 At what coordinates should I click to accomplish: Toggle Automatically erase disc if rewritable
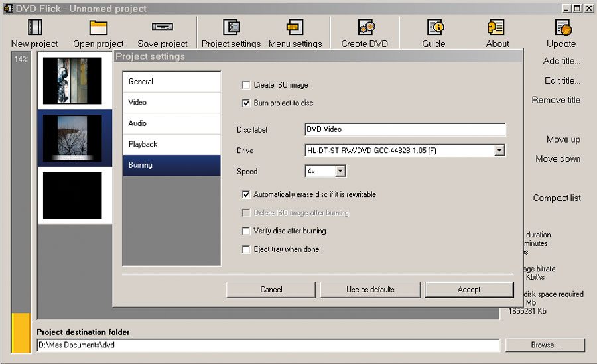point(246,194)
